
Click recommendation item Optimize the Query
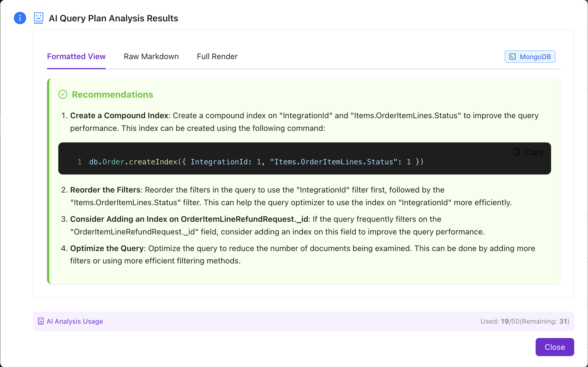pos(107,248)
